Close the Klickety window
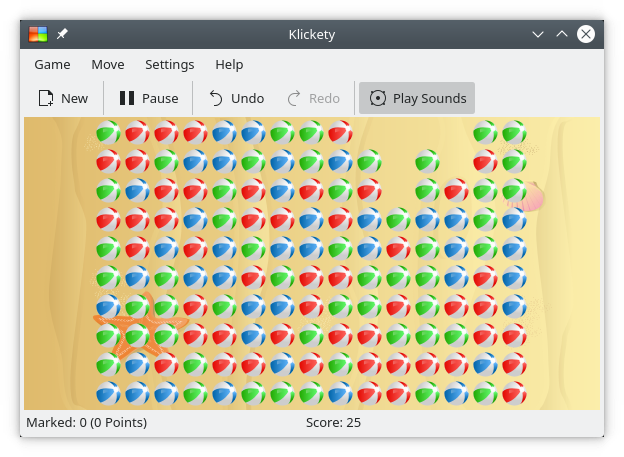The height and width of the screenshot is (457, 624). click(586, 34)
